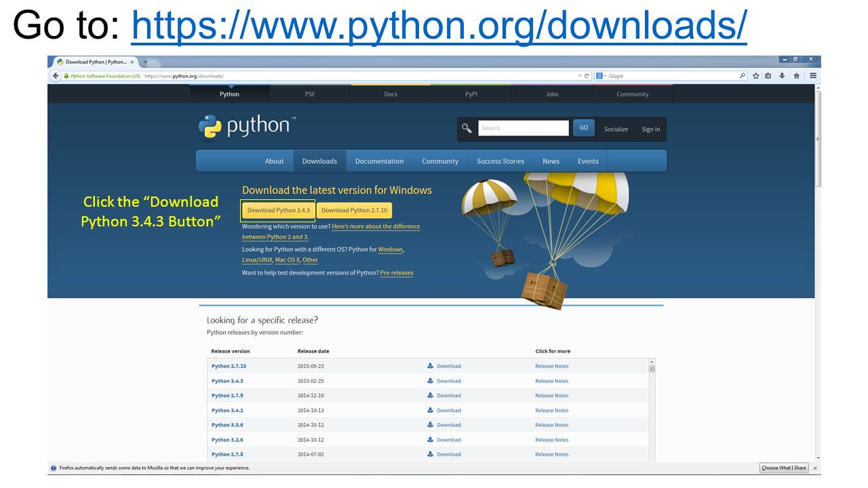This screenshot has width=868, height=488.
Task: Select the PyPI top navigation tab
Action: (471, 94)
